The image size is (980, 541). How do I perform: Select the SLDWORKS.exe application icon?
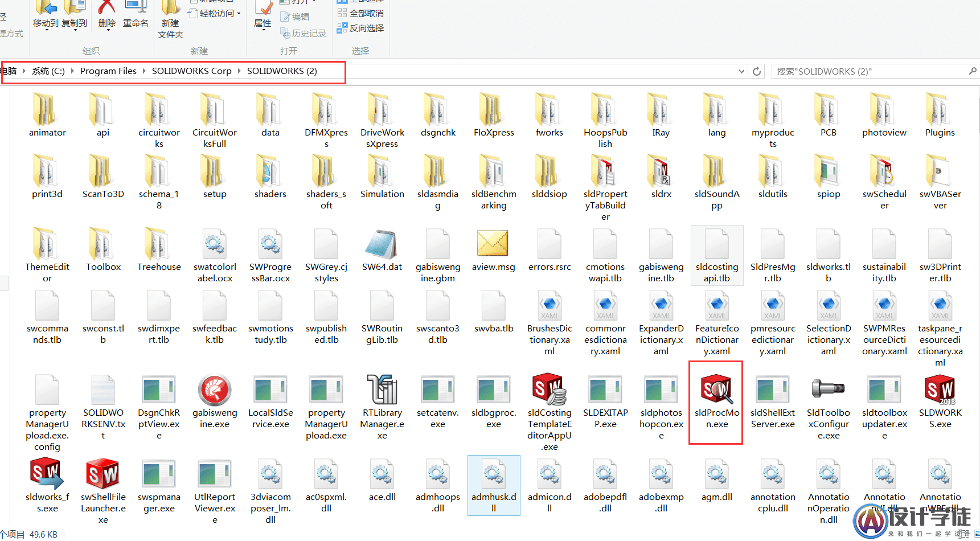pyautogui.click(x=940, y=389)
